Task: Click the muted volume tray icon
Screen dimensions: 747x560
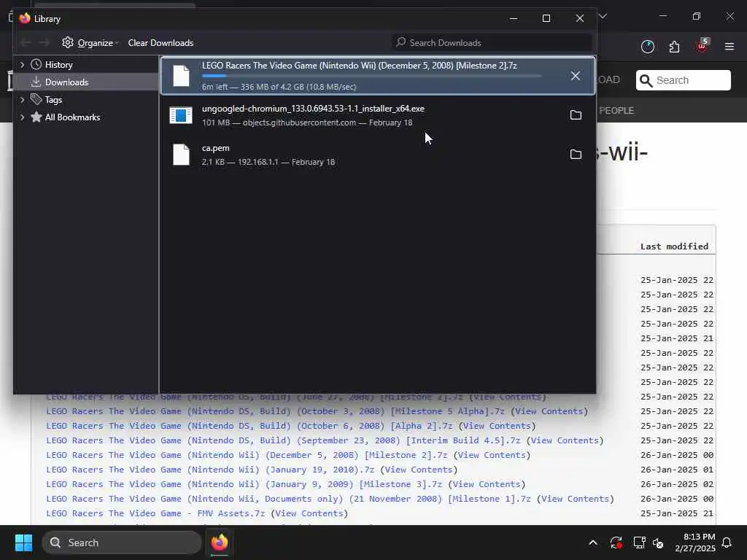Action: point(659,542)
